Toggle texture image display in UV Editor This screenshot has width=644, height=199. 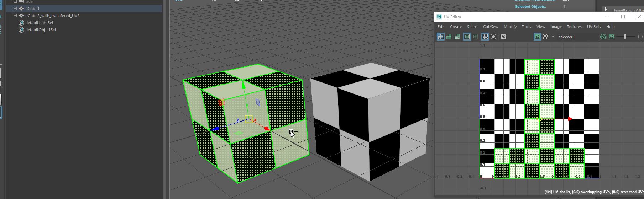pyautogui.click(x=538, y=37)
